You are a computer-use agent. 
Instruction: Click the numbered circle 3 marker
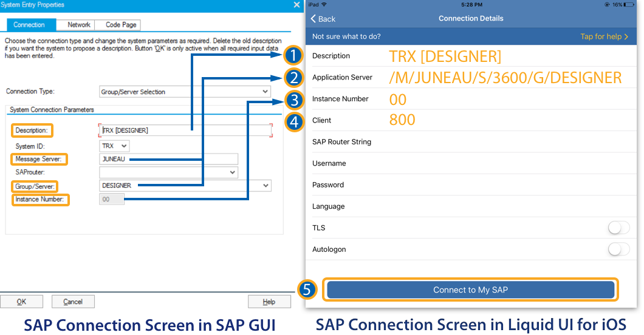pyautogui.click(x=293, y=100)
